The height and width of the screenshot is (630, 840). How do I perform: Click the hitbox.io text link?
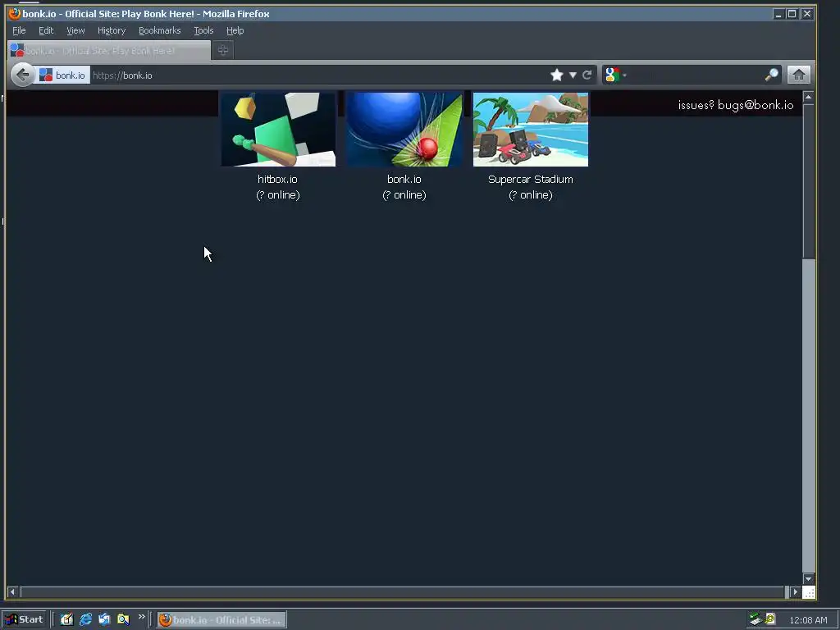277,180
